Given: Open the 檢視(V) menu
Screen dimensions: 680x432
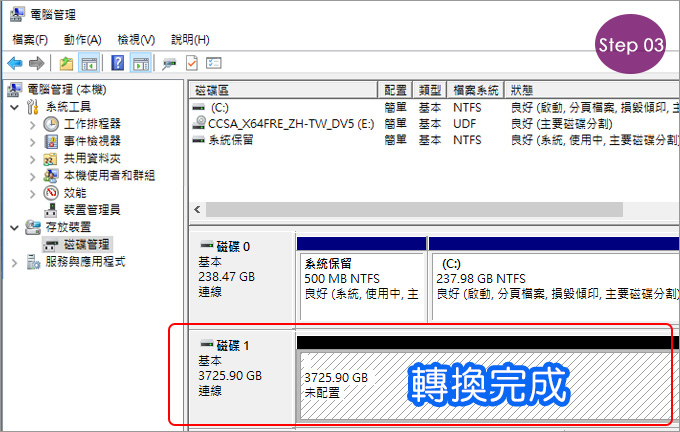Looking at the screenshot, I should pos(136,40).
